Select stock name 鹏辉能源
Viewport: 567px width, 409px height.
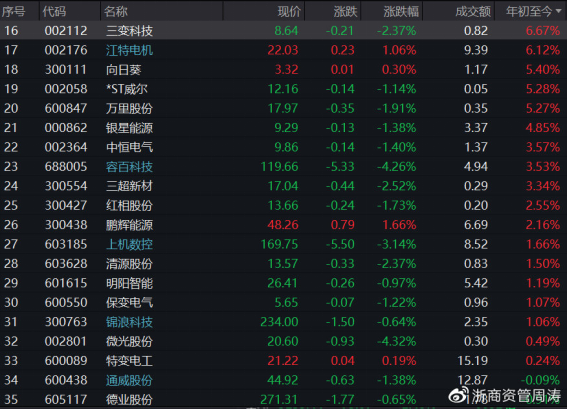129,225
